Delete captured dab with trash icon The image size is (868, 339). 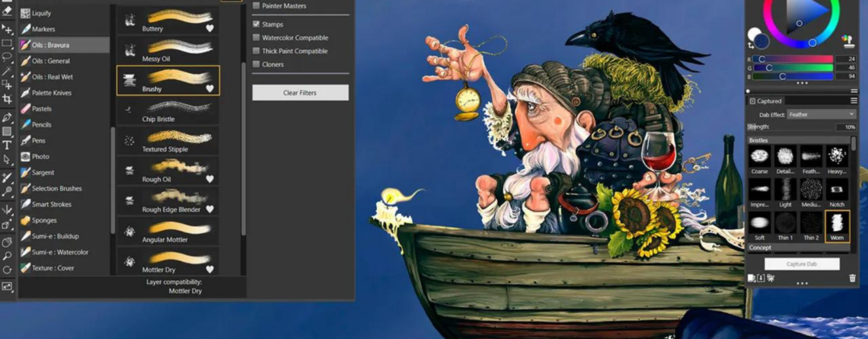pos(852,279)
